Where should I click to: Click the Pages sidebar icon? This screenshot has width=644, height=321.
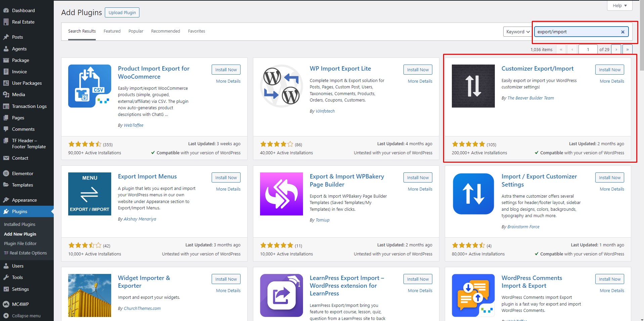pyautogui.click(x=6, y=118)
